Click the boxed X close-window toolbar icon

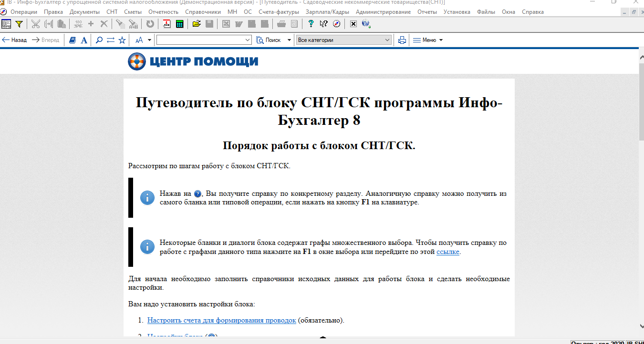point(353,23)
